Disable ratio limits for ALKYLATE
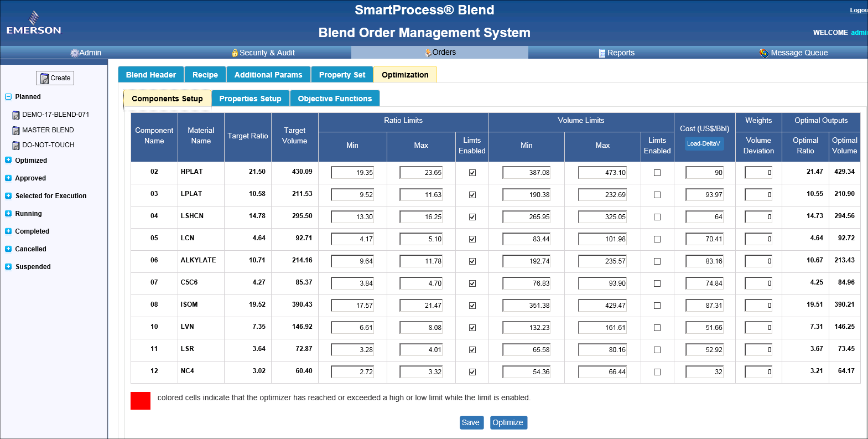This screenshot has height=439, width=868. click(x=472, y=261)
